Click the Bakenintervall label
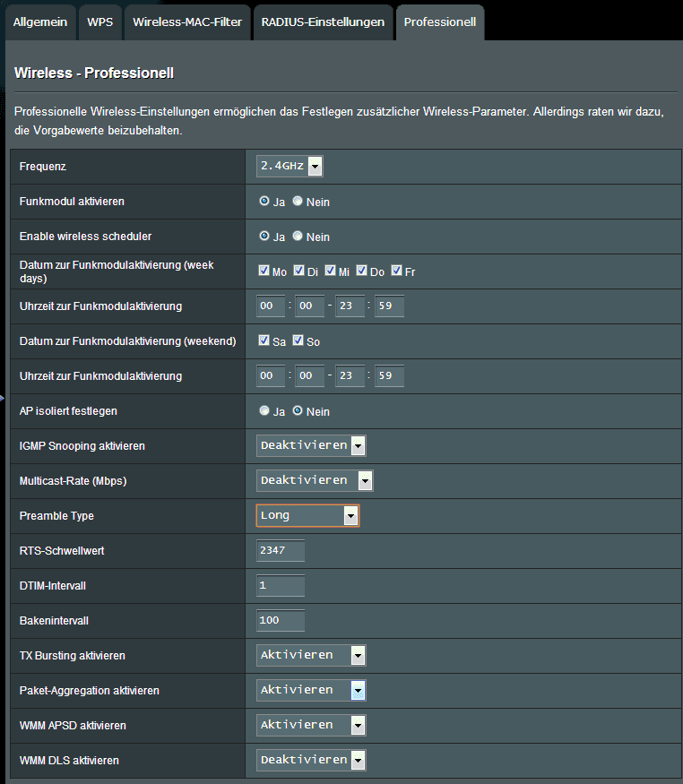683x784 pixels. [54, 621]
